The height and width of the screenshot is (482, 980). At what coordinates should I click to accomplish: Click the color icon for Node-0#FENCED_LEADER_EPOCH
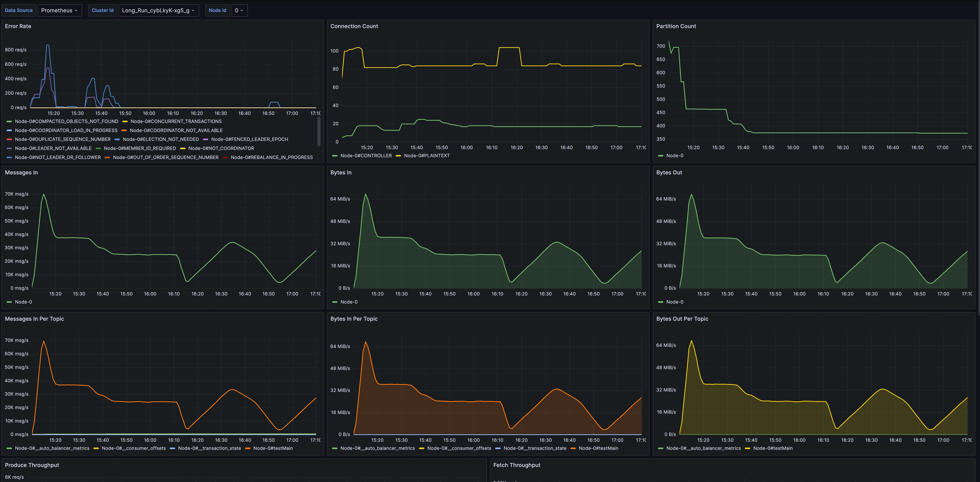point(206,140)
